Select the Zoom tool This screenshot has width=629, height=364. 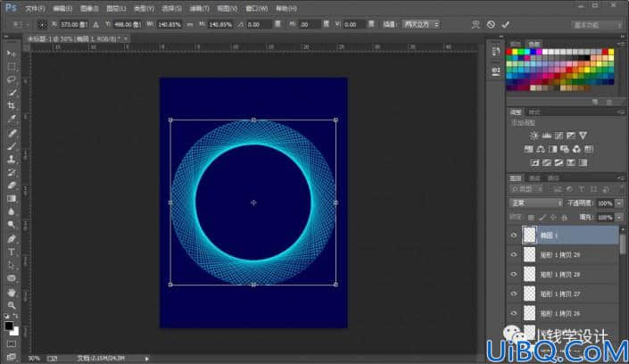pyautogui.click(x=12, y=305)
